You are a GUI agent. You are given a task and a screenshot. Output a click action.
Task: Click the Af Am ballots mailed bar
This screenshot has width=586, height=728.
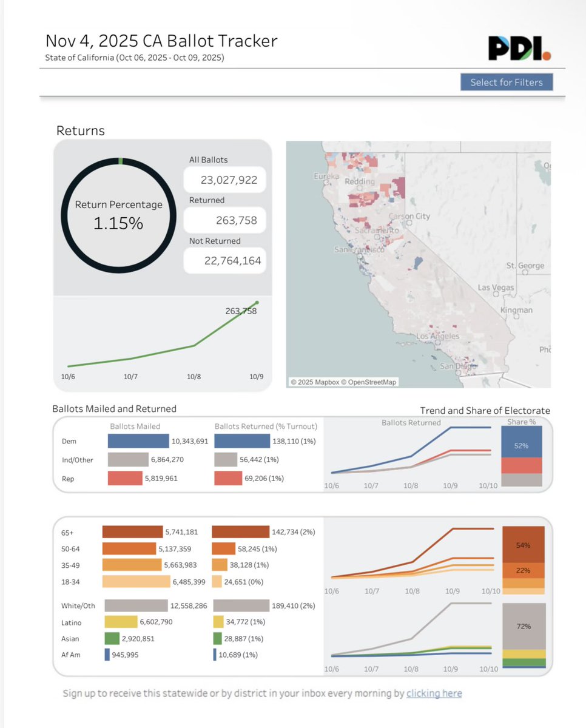(x=107, y=655)
